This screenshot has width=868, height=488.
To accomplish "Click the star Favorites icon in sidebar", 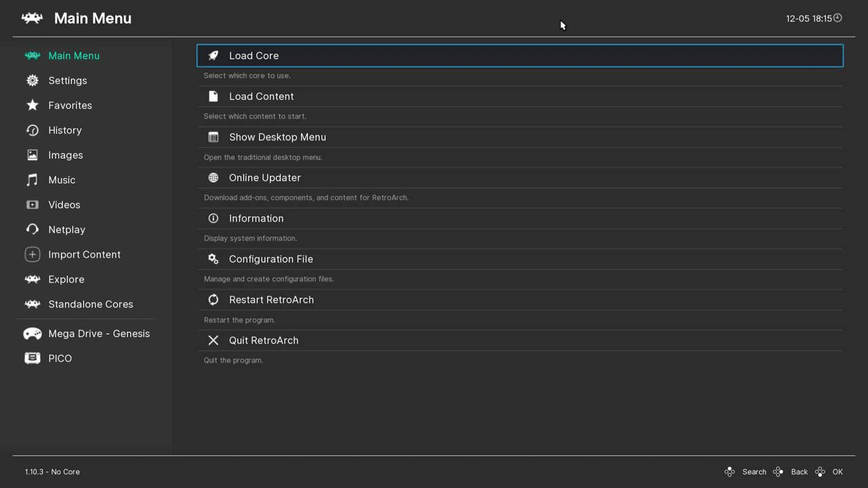I will 32,105.
